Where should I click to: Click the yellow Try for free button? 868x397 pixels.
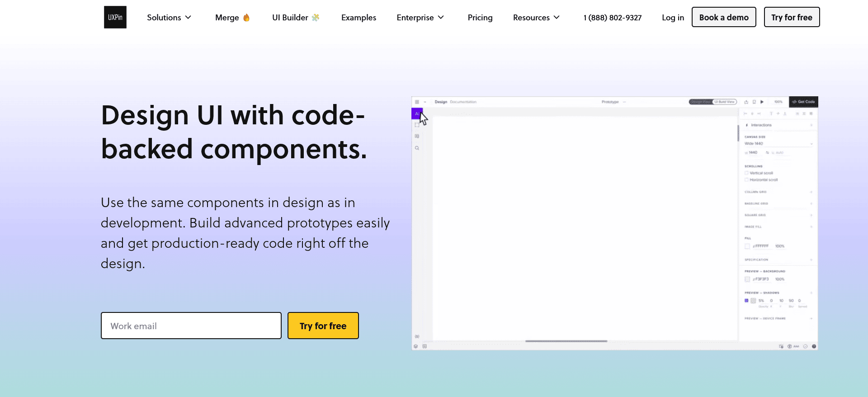(323, 326)
